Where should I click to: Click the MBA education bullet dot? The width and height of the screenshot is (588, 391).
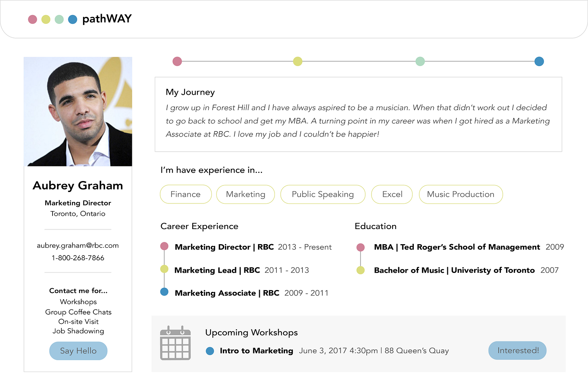pos(361,247)
